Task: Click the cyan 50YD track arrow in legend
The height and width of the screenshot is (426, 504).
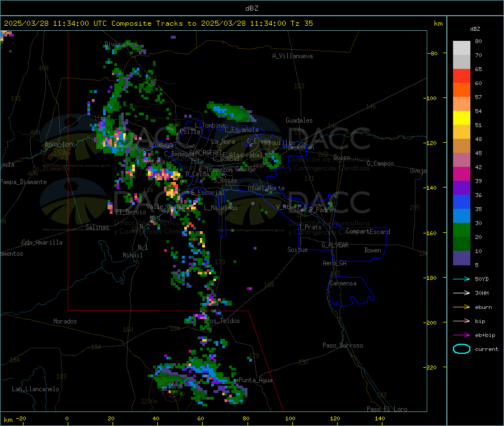Action: click(x=461, y=279)
